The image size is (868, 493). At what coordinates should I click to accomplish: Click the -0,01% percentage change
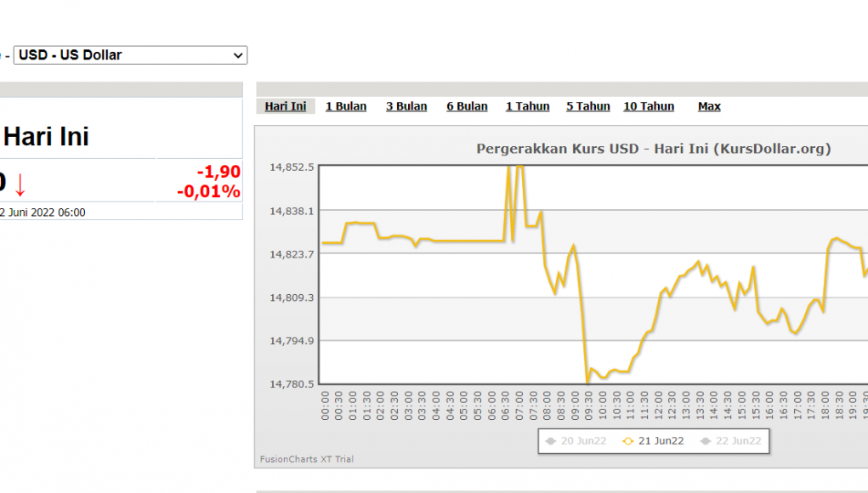coord(208,191)
